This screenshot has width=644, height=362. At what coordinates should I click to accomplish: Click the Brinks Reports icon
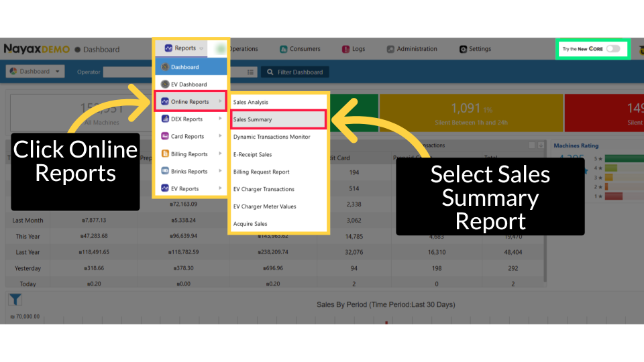tap(165, 171)
